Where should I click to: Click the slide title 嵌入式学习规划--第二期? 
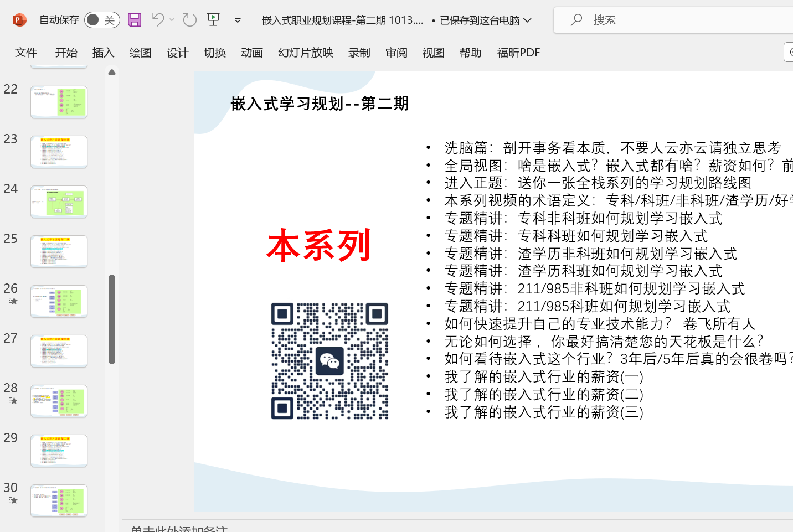coord(320,104)
